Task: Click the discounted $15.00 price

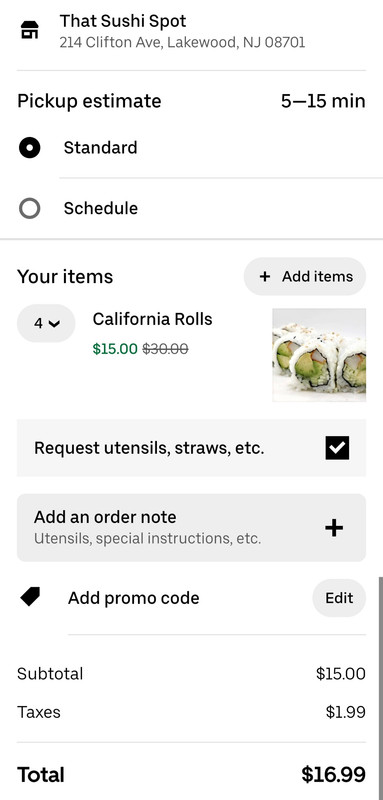Action: pos(115,349)
